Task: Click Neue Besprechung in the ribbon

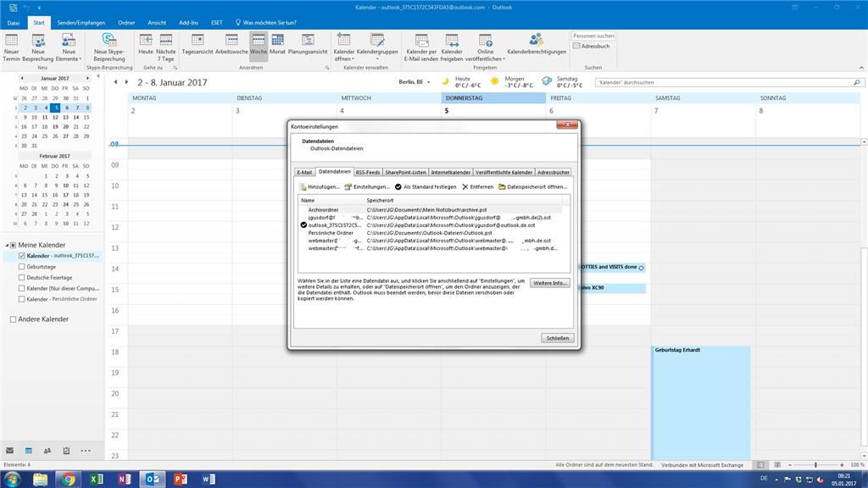Action: click(x=38, y=47)
